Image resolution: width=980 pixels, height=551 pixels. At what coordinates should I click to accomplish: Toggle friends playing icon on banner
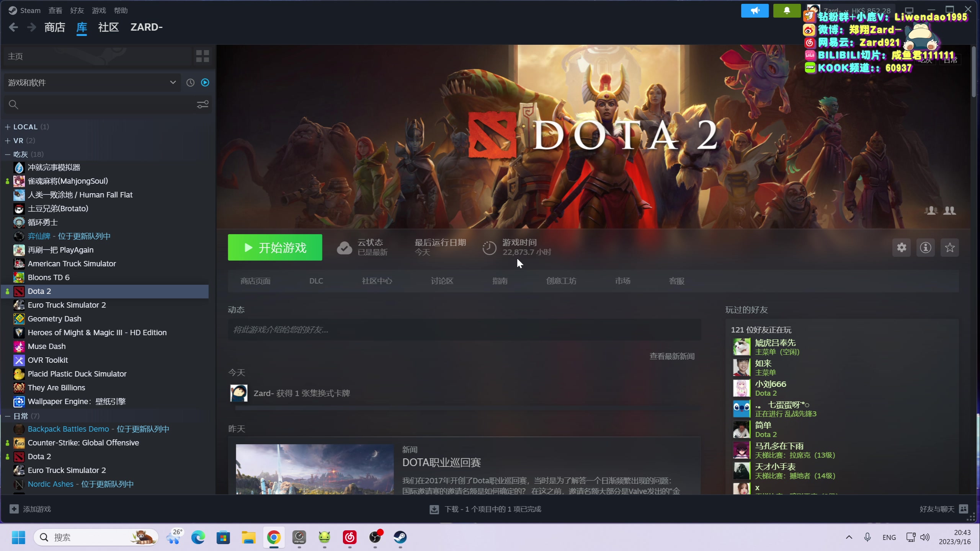931,210
